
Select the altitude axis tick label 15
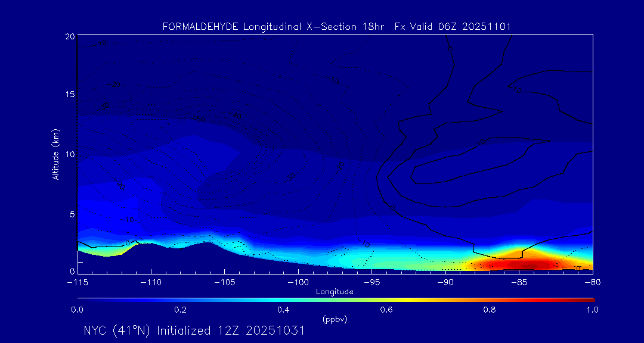[x=70, y=94]
